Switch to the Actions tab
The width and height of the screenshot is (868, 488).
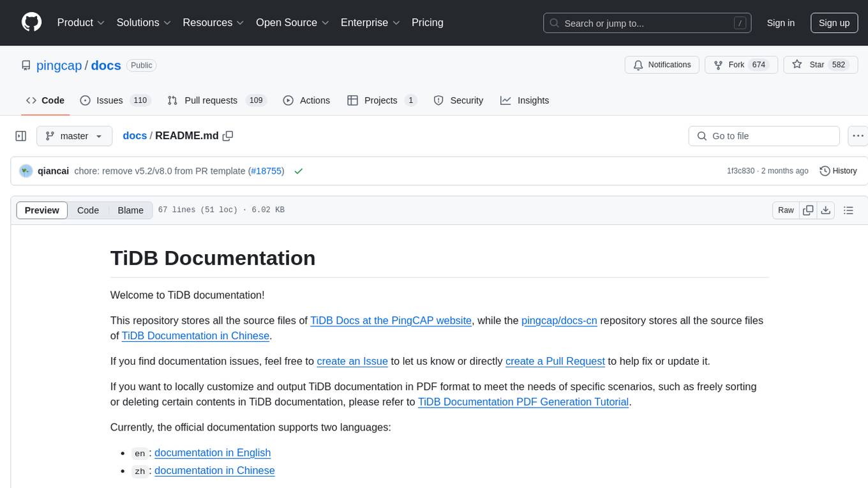(306, 100)
